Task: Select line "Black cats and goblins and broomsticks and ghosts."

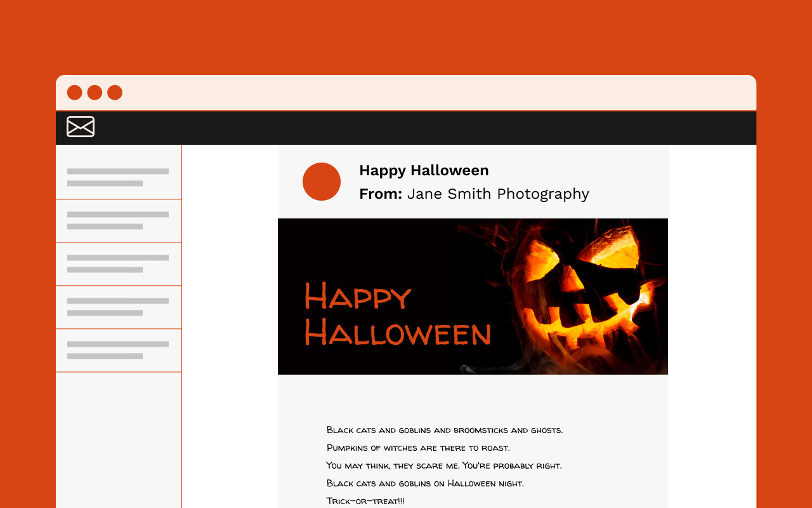Action: 445,430
